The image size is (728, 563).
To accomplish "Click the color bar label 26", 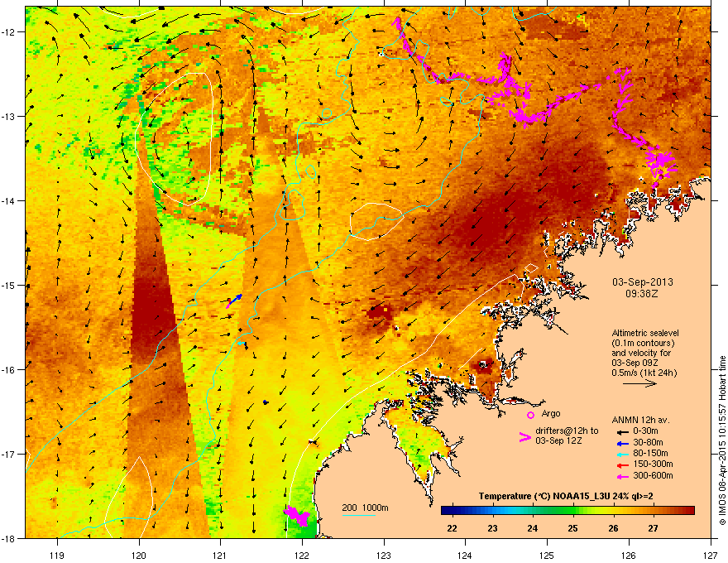I will click(613, 528).
